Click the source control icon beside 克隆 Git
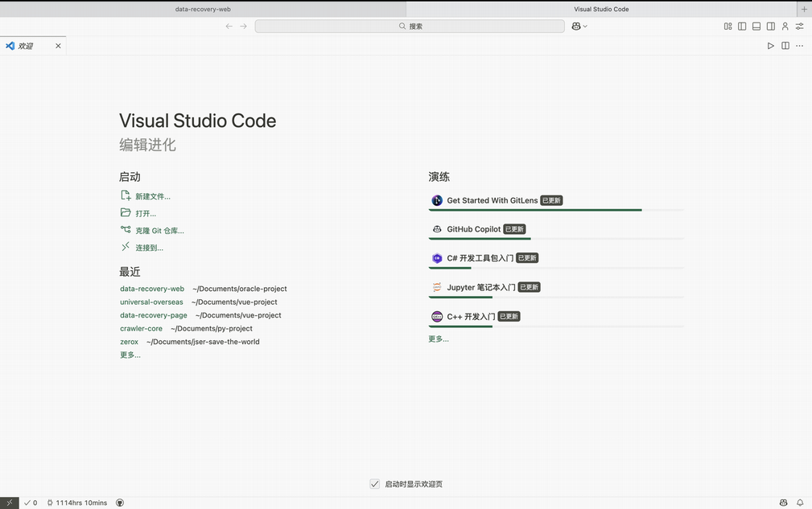This screenshot has height=509, width=812. [126, 229]
